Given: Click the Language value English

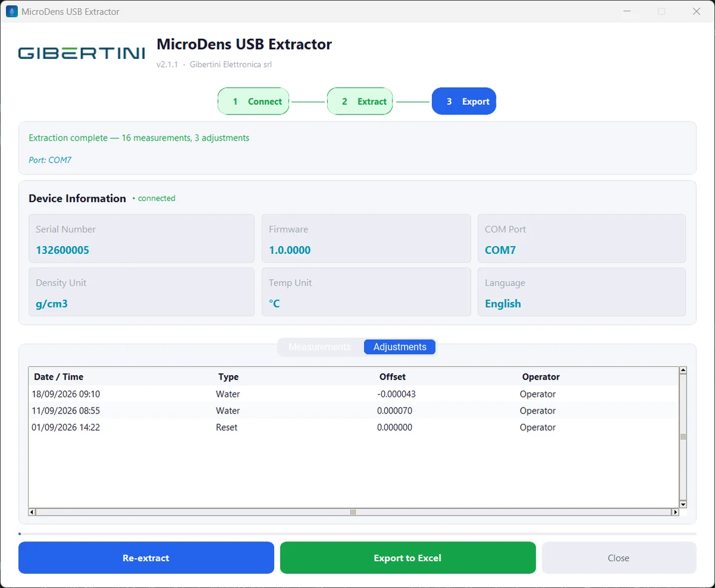Looking at the screenshot, I should point(503,304).
